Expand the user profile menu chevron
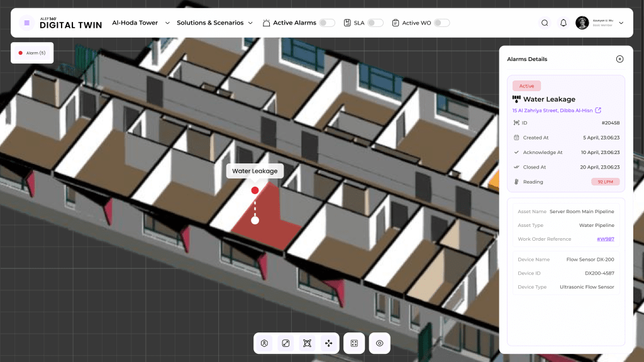644x362 pixels. (621, 23)
